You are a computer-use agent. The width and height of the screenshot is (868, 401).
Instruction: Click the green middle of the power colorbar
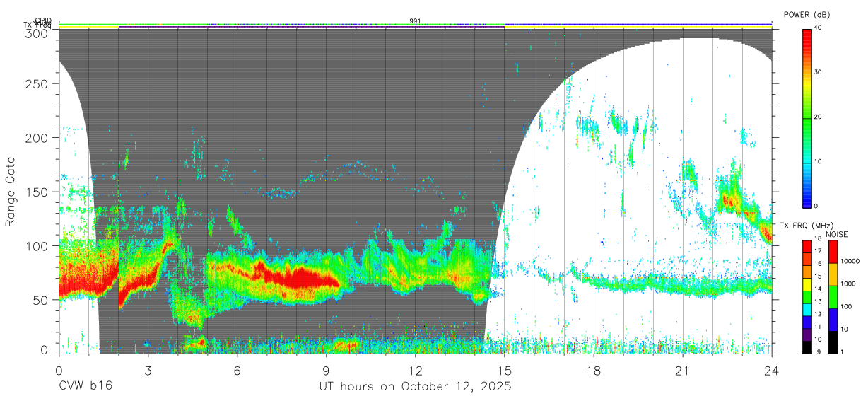tap(807, 120)
